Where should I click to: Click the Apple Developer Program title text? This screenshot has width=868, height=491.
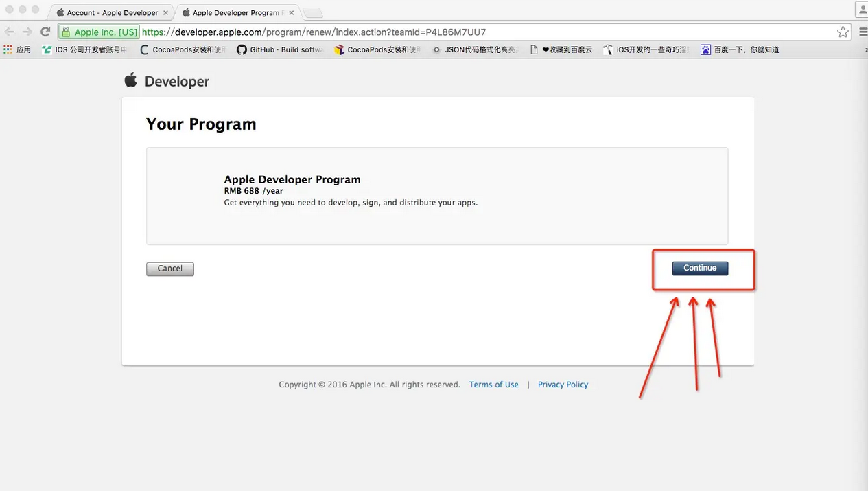[x=292, y=179]
